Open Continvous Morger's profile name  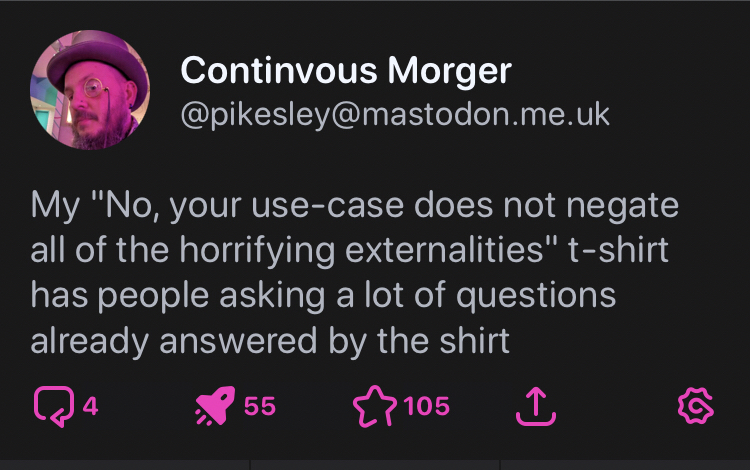[x=345, y=71]
